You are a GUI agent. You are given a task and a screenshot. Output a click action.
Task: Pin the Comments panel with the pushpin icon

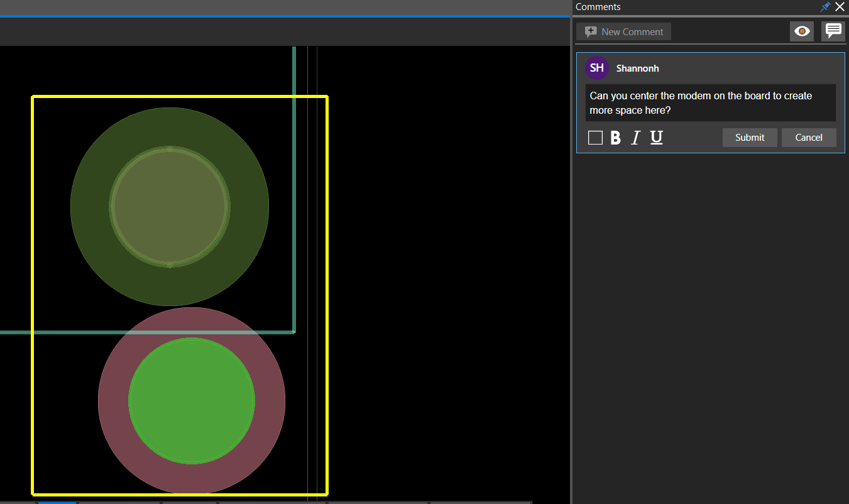[x=825, y=7]
